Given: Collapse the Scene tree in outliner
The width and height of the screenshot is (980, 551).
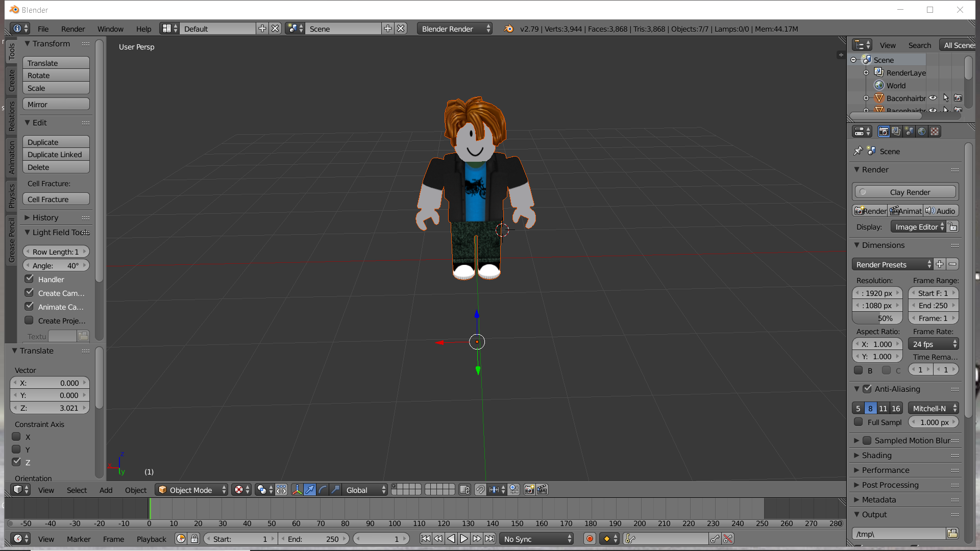Looking at the screenshot, I should (x=853, y=60).
